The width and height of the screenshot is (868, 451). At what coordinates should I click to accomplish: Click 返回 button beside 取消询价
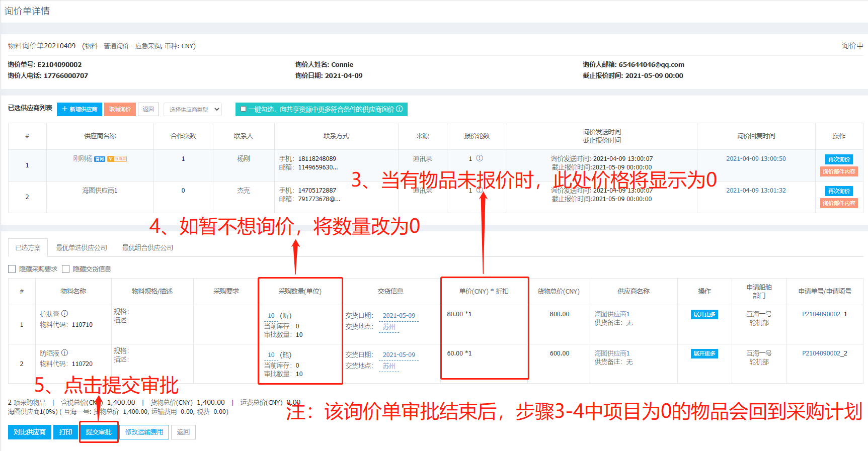(148, 109)
